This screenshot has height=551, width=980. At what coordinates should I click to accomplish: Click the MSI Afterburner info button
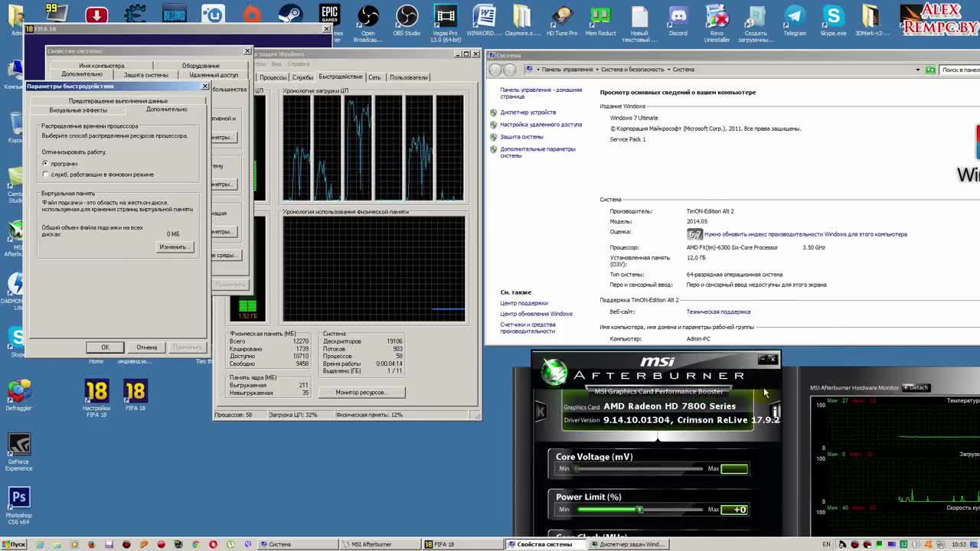point(775,412)
